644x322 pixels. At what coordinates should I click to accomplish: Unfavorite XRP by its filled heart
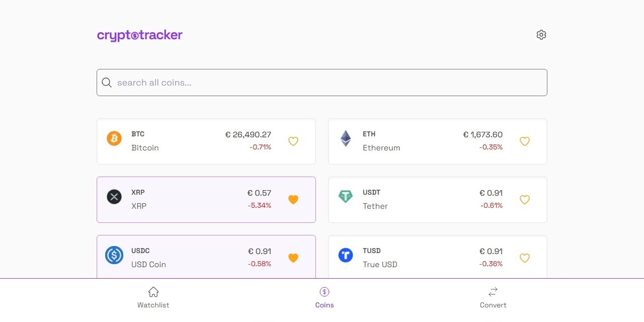(x=293, y=200)
